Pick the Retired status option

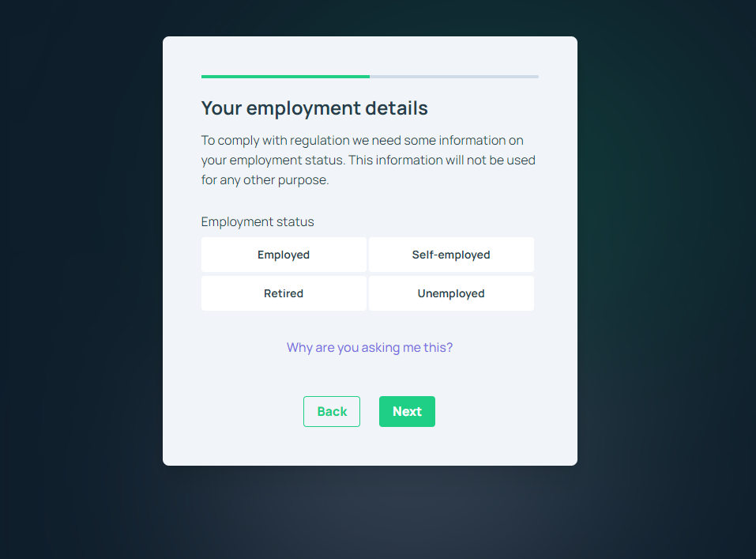pyautogui.click(x=284, y=293)
